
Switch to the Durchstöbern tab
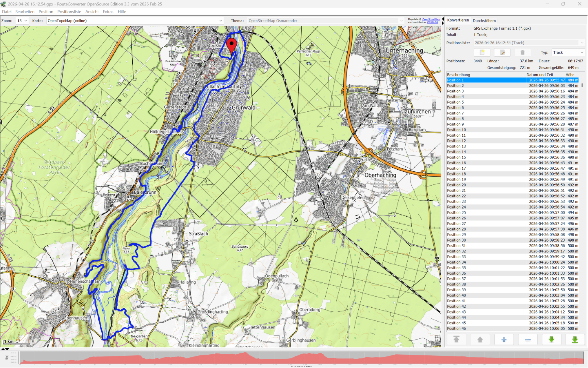tap(484, 21)
